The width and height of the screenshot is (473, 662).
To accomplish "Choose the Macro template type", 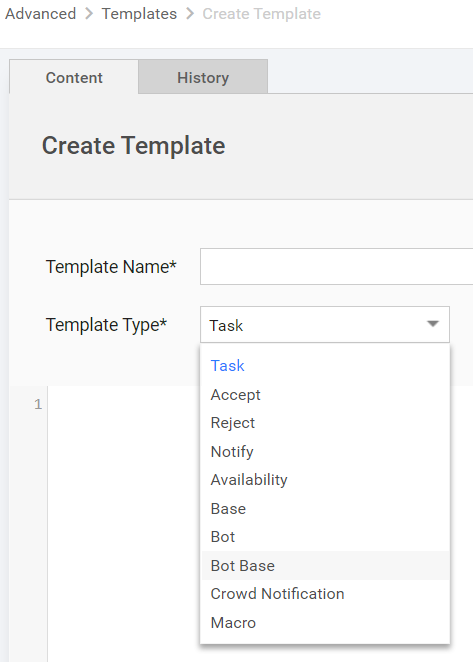I will (x=326, y=623).
